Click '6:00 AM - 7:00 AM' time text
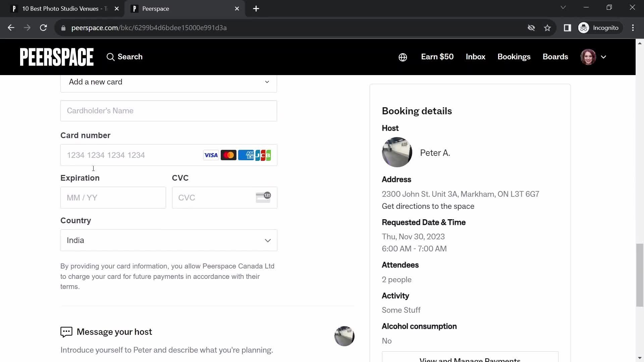Image resolution: width=644 pixels, height=362 pixels. tap(414, 249)
